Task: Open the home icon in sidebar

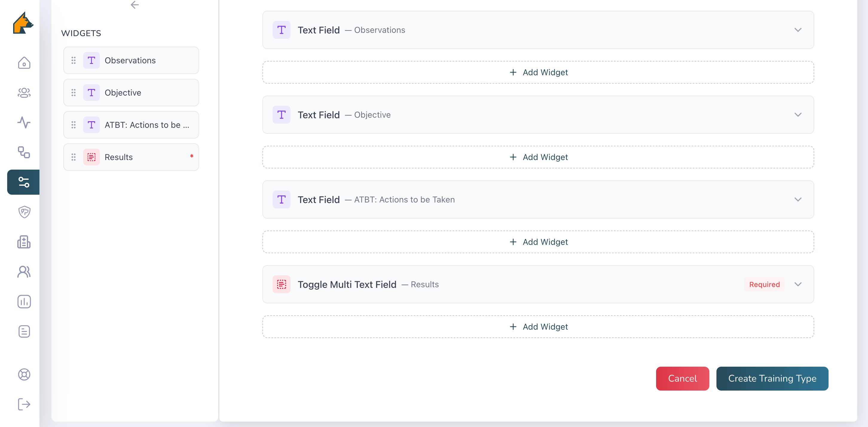Action: 24,63
